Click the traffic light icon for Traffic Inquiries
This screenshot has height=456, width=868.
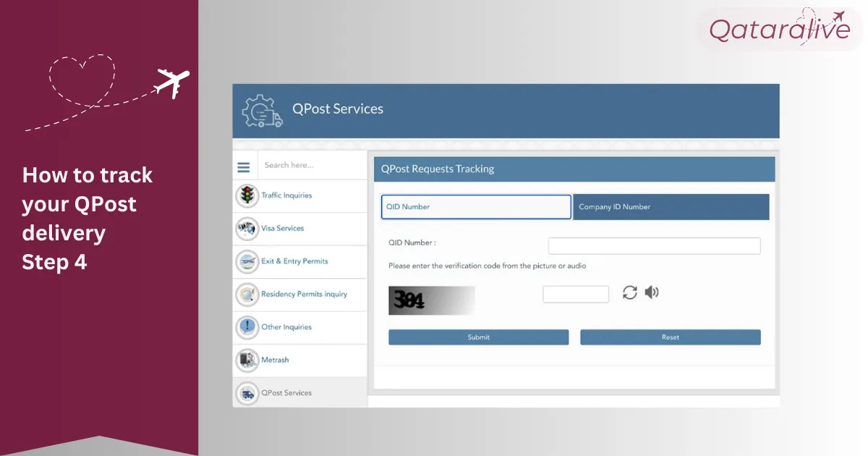[x=247, y=195]
